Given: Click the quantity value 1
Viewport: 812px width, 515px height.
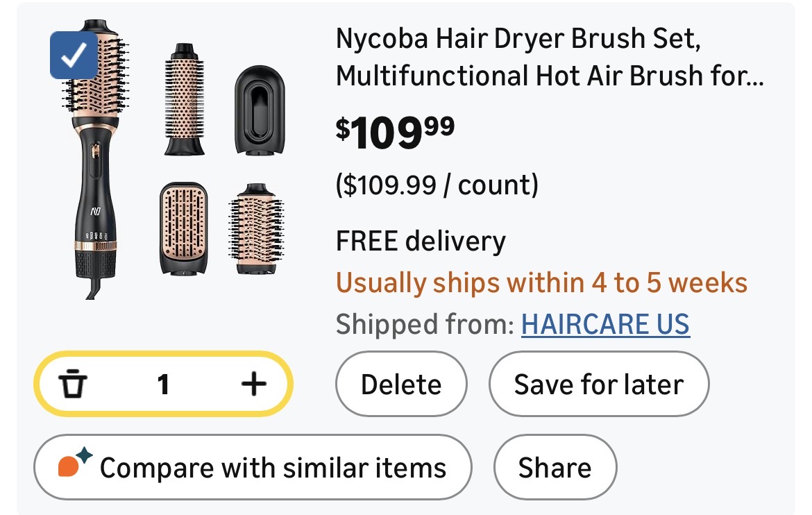Looking at the screenshot, I should pyautogui.click(x=163, y=384).
